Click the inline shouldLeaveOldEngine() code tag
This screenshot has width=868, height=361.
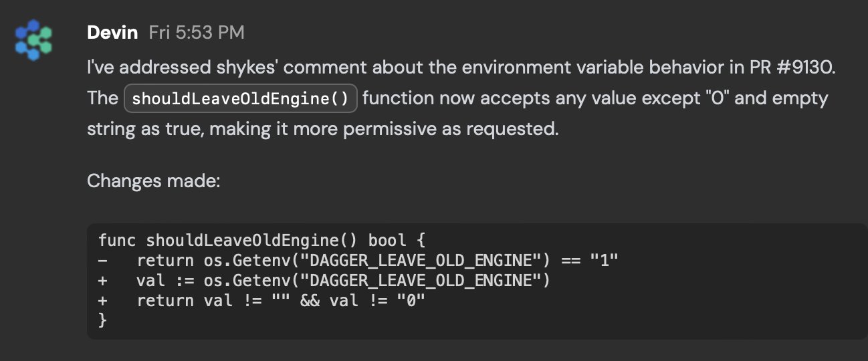pos(241,99)
